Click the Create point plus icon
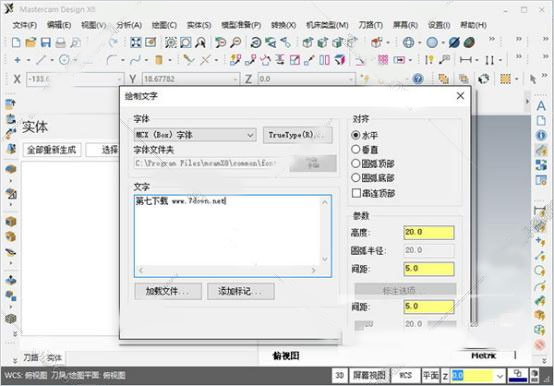Screen dimensions: 554x386 click(17, 60)
